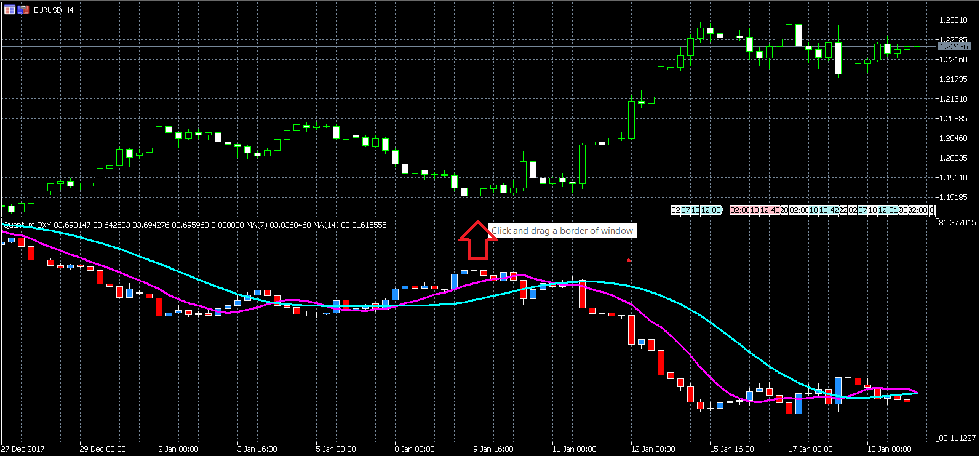Image resolution: width=980 pixels, height=456 pixels.
Task: Click the 9 Jan 16:00 time axis label
Action: click(493, 449)
